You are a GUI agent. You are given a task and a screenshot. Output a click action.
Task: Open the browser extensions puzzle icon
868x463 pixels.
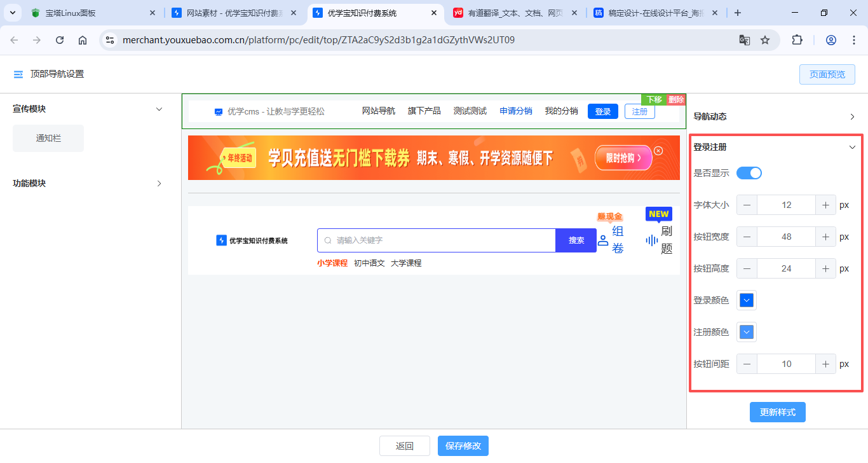(x=797, y=40)
